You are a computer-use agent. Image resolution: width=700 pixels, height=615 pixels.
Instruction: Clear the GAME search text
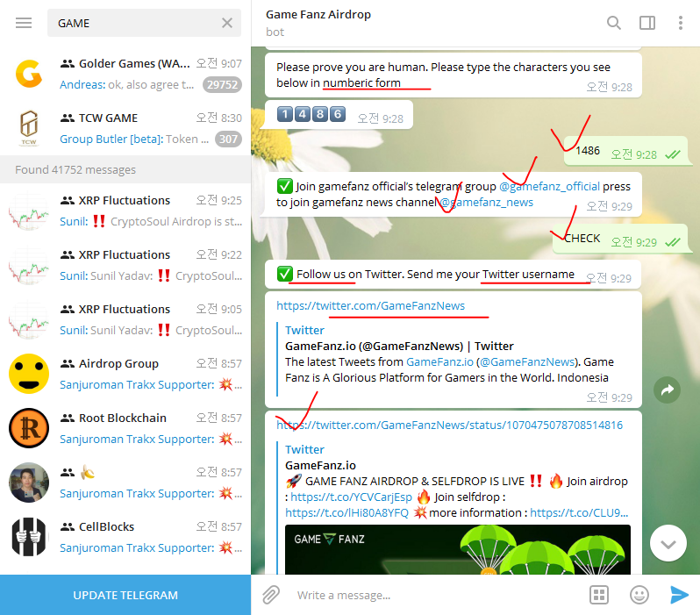(227, 23)
